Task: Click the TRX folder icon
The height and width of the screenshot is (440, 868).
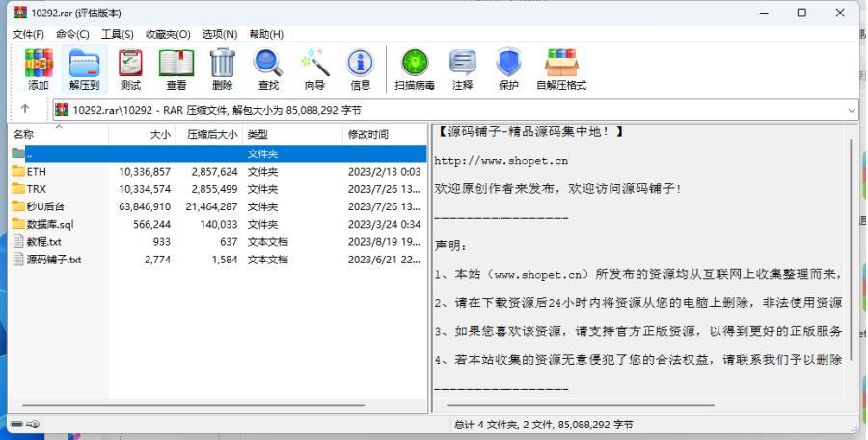Action: pyautogui.click(x=18, y=189)
